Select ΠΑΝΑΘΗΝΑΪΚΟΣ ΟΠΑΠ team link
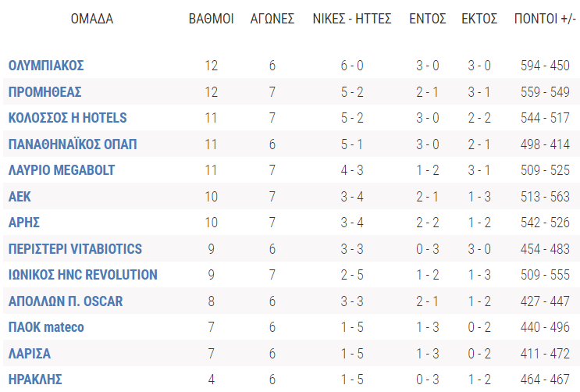The height and width of the screenshot is (392, 580). coord(74,144)
